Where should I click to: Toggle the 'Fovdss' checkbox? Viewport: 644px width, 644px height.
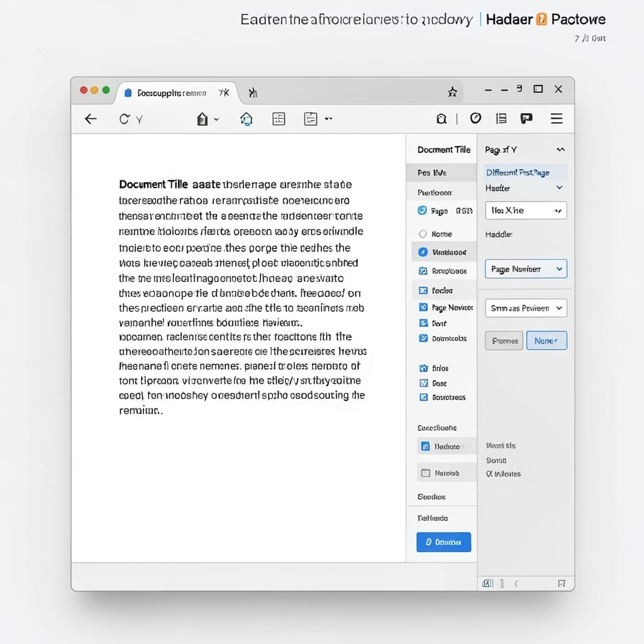423,291
